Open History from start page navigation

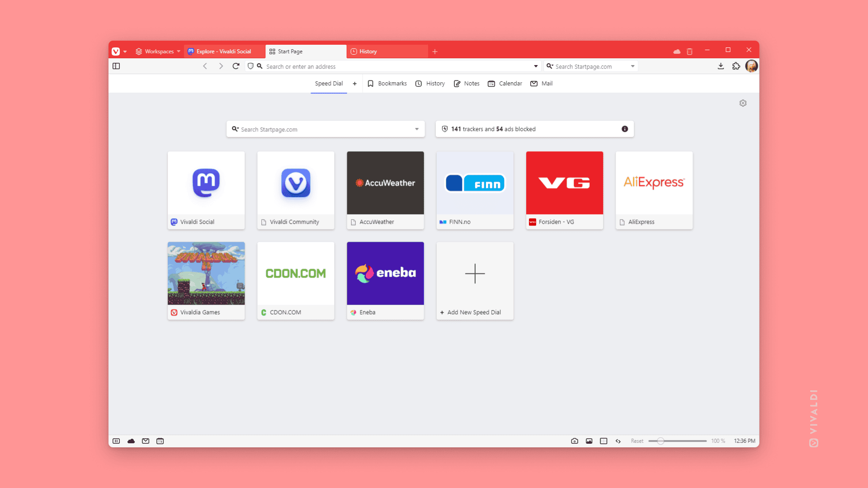coord(430,84)
